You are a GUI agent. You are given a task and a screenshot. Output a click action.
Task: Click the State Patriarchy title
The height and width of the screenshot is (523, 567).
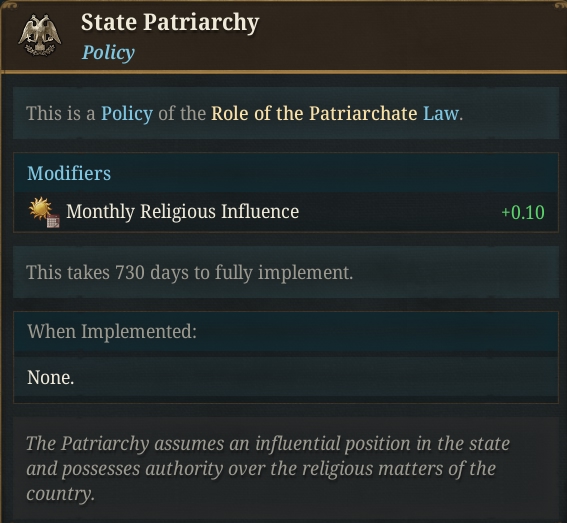click(170, 23)
